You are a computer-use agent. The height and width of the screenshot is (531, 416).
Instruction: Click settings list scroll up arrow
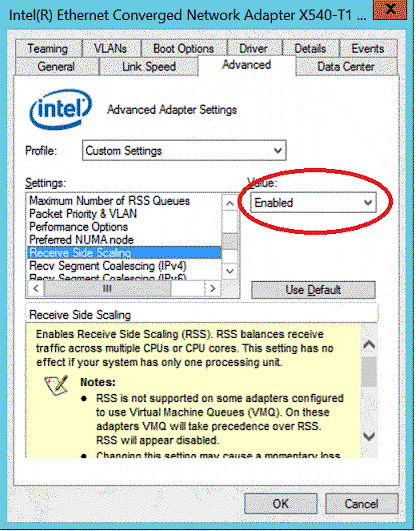(x=230, y=203)
